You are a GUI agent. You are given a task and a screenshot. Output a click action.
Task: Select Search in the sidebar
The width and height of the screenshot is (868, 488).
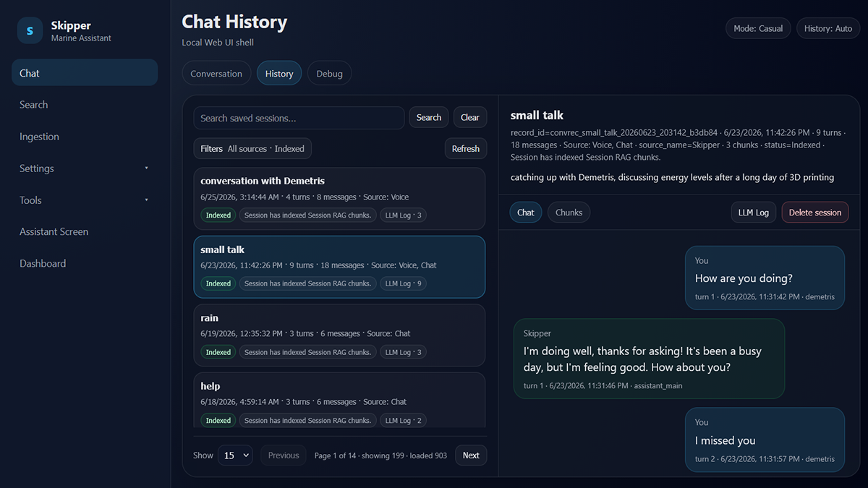click(85, 105)
